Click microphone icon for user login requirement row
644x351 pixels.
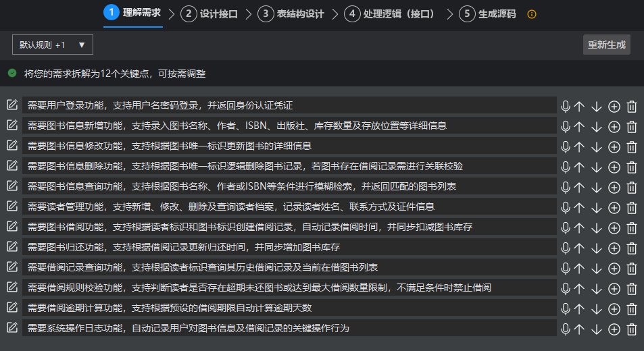tap(566, 106)
